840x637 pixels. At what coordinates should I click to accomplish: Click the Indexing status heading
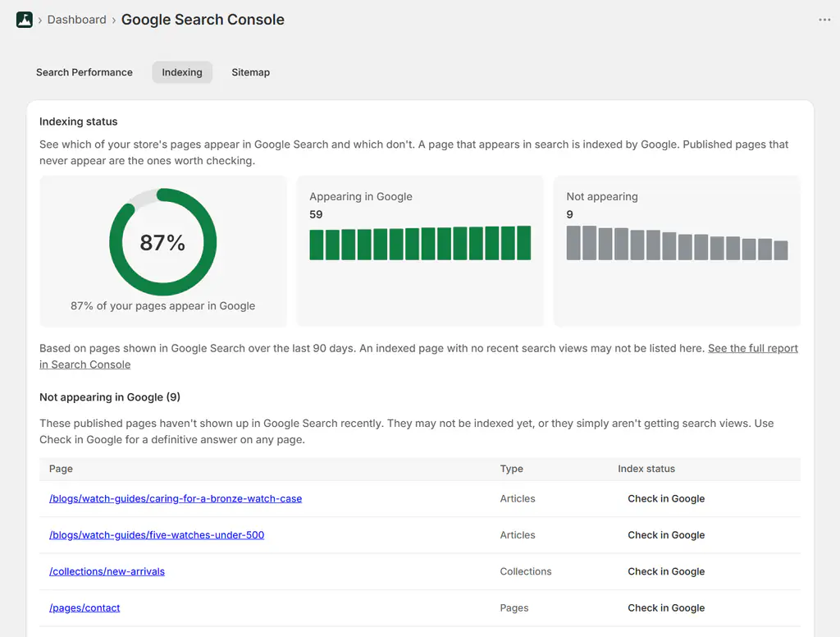tap(78, 121)
